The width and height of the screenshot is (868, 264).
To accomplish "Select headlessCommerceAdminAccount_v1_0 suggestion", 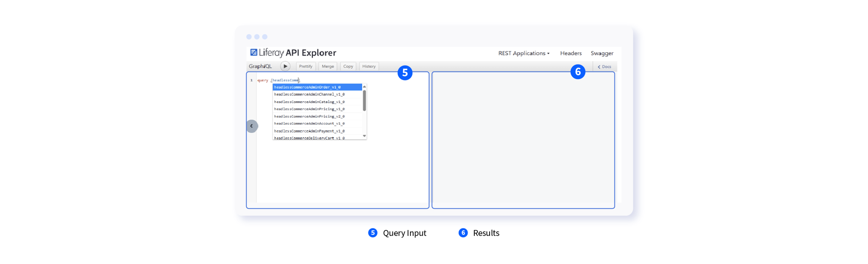I will pyautogui.click(x=317, y=123).
